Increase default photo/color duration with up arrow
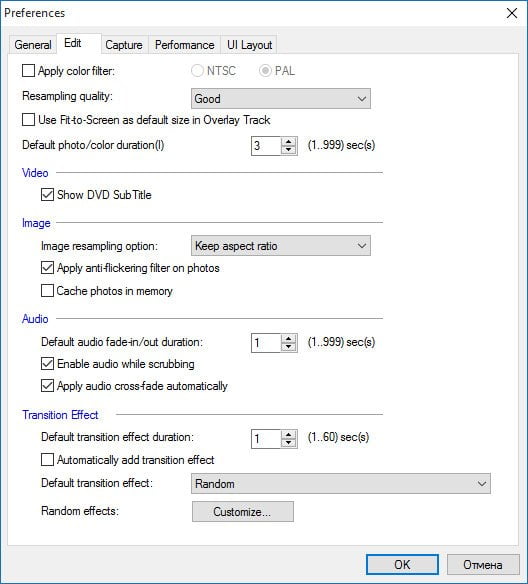 [x=289, y=142]
